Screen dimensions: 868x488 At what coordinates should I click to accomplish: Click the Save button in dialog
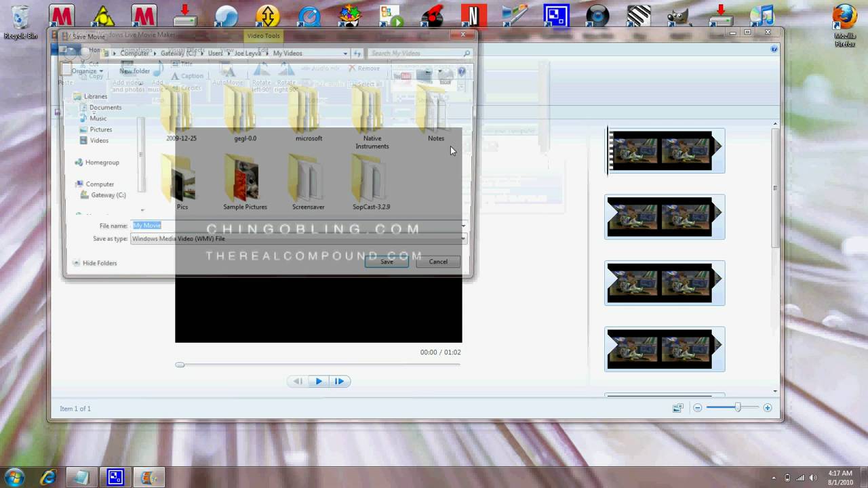pyautogui.click(x=387, y=262)
